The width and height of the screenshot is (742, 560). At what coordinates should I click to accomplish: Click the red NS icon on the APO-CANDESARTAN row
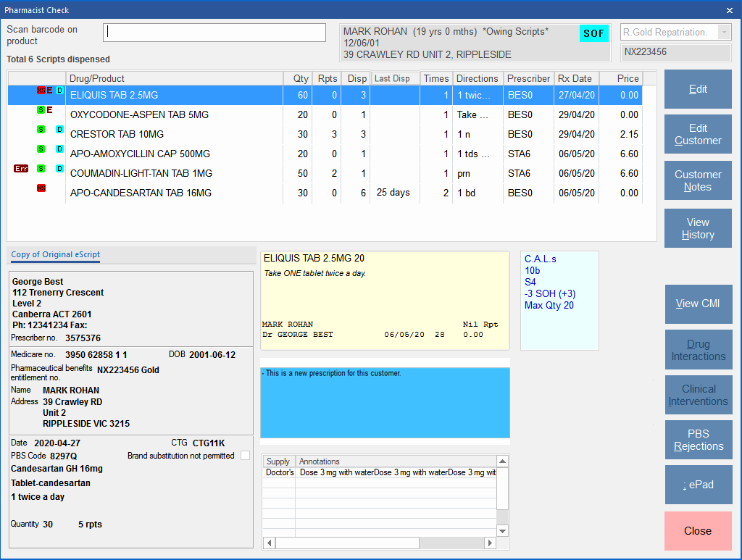pos(41,188)
